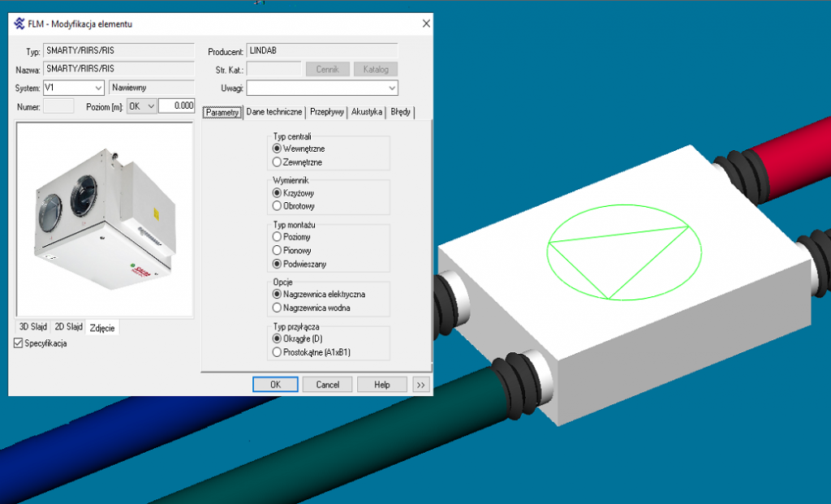Toggle the Specyfikacja checkbox
This screenshot has height=504, width=831.
(x=19, y=343)
